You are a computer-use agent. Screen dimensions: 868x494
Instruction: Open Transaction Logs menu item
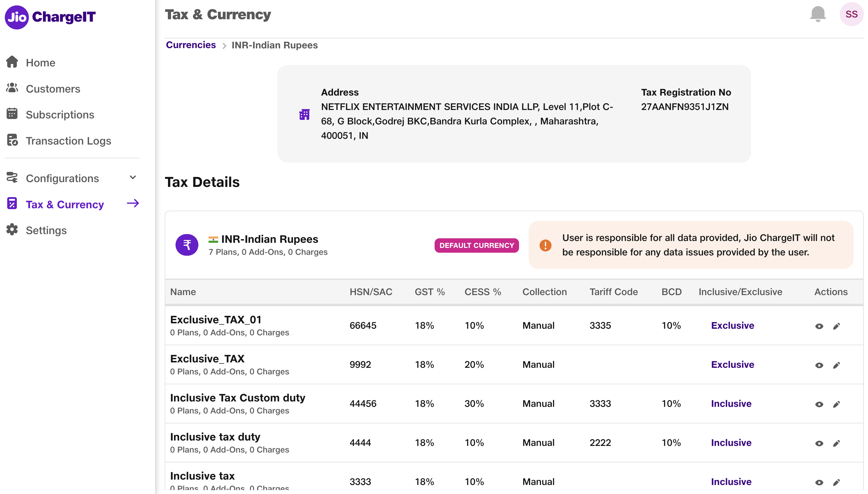coord(69,141)
